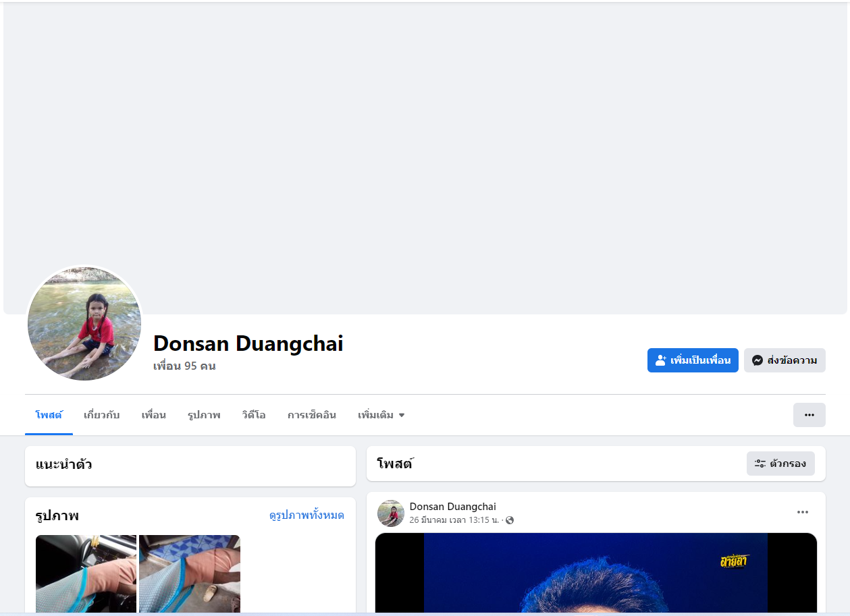Viewport: 850px width, 616px height.
Task: Click the เพิ่มเป็นเพื่อน add friend button
Action: 693,360
